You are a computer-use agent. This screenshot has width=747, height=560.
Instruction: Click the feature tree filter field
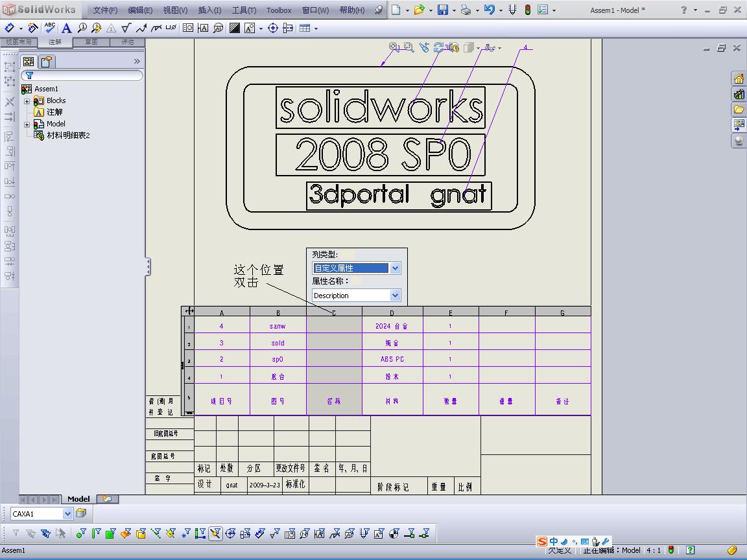click(82, 75)
